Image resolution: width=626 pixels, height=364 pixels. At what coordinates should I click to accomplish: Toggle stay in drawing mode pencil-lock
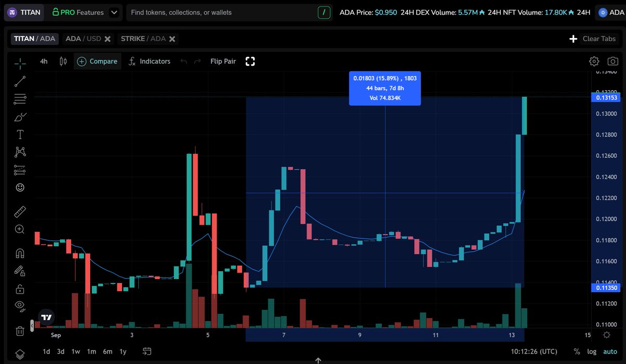click(x=20, y=271)
